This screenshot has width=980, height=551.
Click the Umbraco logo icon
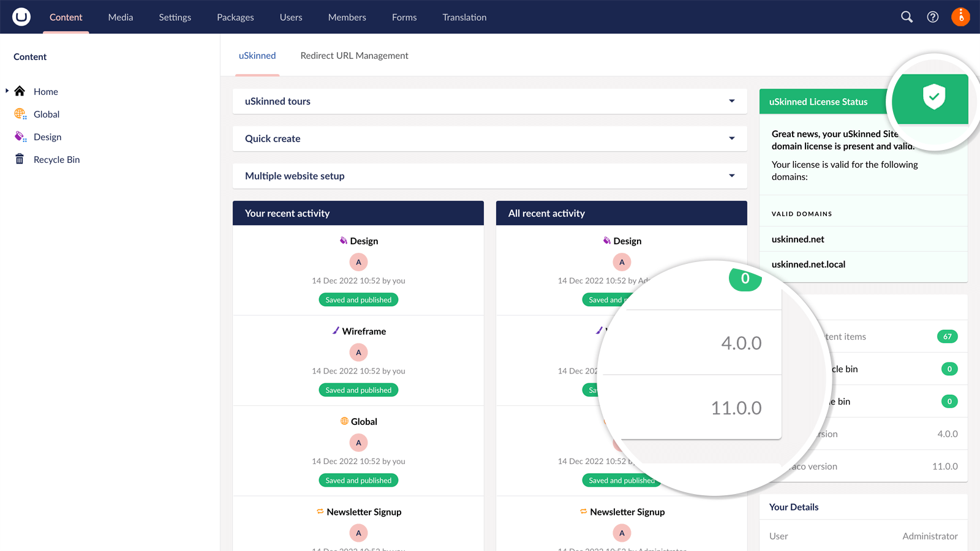pyautogui.click(x=20, y=17)
